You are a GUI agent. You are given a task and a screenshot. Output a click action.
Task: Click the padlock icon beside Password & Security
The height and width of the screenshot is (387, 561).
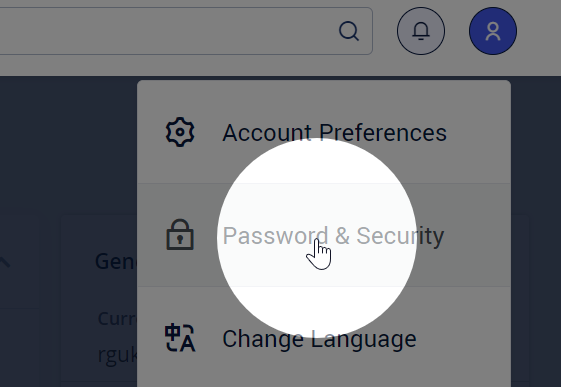point(180,235)
